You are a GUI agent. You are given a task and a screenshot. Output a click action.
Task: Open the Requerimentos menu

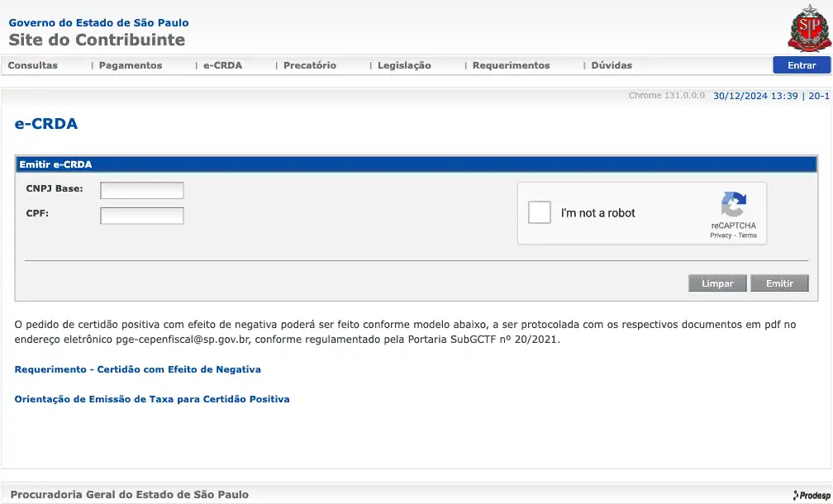(511, 65)
